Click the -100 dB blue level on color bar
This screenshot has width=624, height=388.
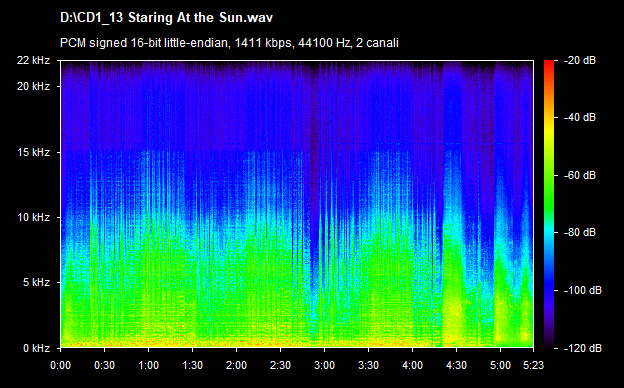click(x=549, y=291)
